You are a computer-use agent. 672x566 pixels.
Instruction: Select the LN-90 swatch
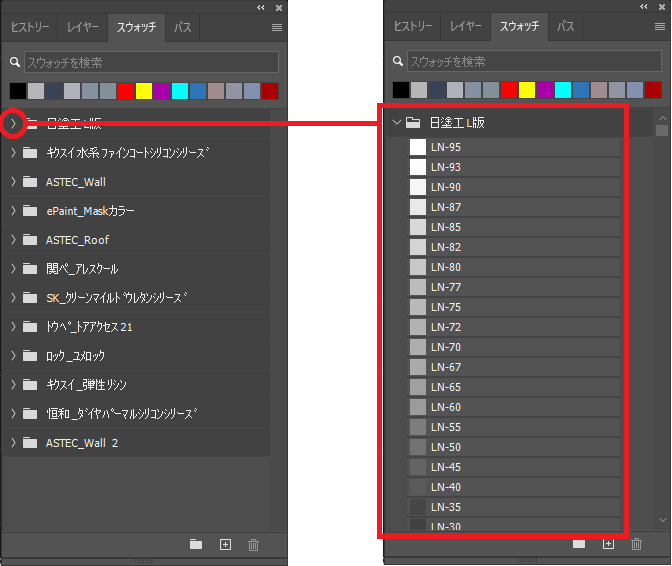(513, 187)
